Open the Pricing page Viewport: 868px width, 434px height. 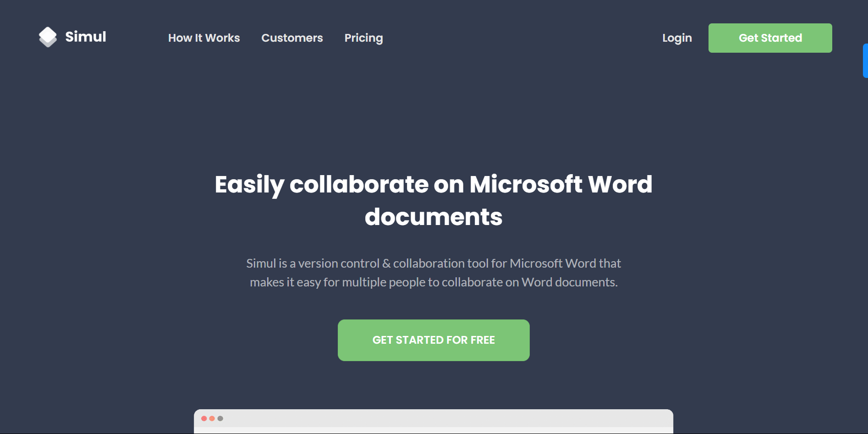pos(363,38)
